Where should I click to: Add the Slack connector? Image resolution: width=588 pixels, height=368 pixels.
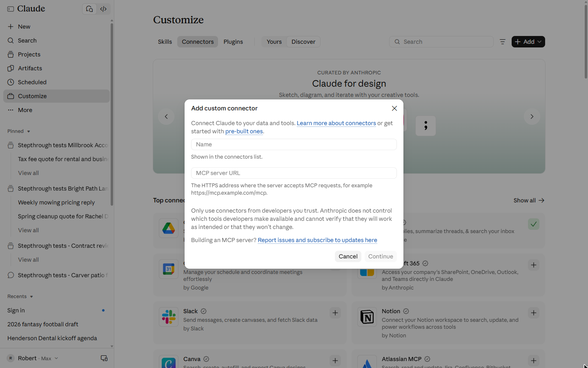pos(335,313)
